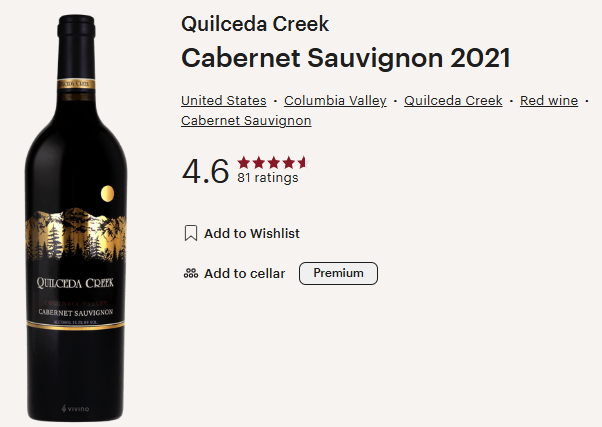
Task: Click the Add to Wishlist text
Action: point(252,233)
